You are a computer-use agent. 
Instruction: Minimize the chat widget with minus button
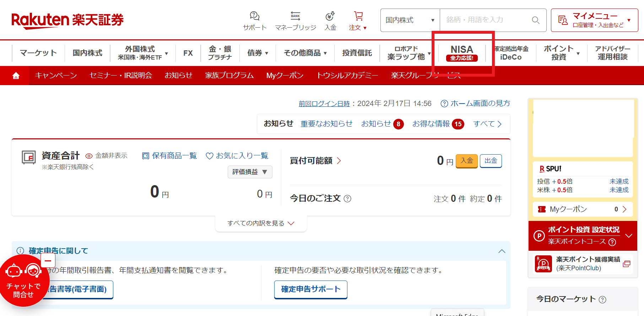click(48, 261)
